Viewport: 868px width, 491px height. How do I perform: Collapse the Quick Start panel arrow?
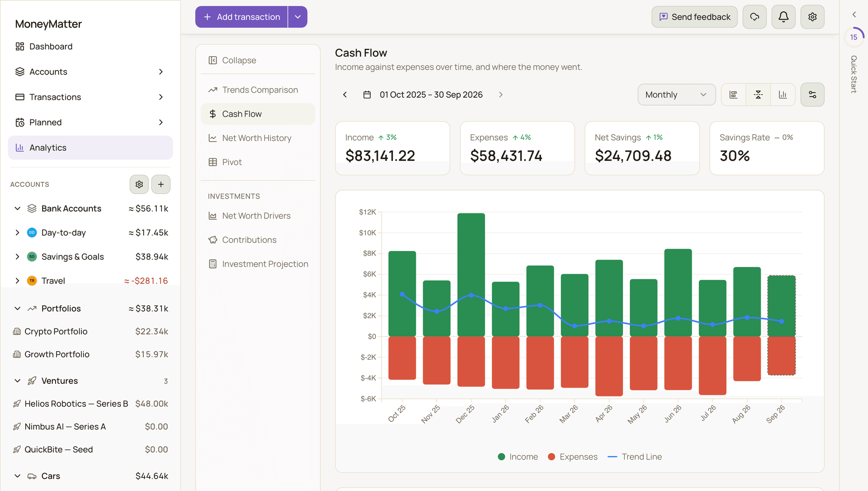854,14
